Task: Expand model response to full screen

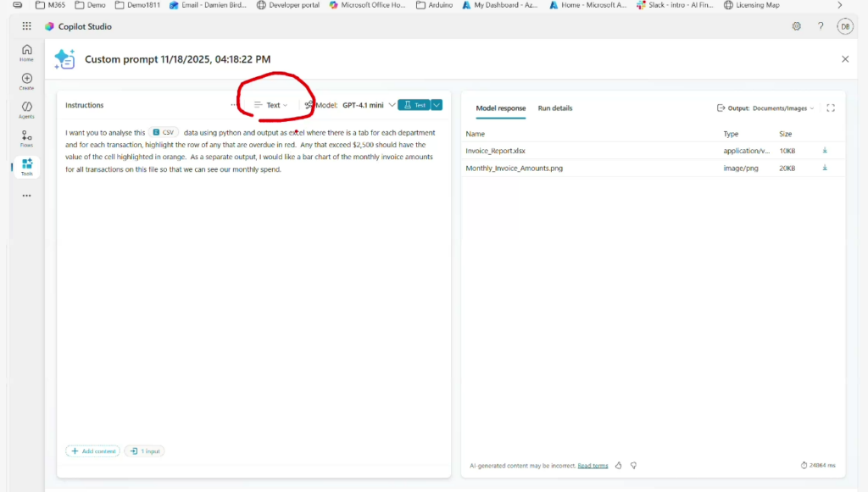Action: [831, 108]
